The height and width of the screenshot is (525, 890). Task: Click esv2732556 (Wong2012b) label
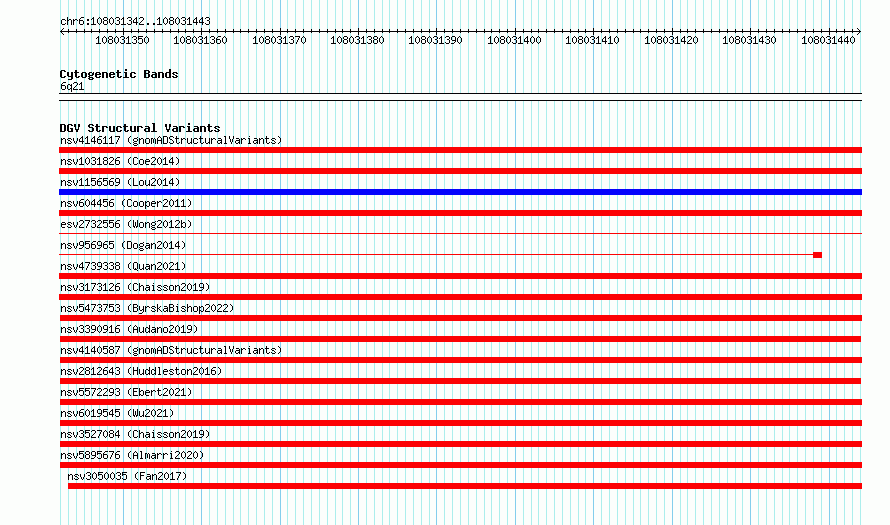126,224
